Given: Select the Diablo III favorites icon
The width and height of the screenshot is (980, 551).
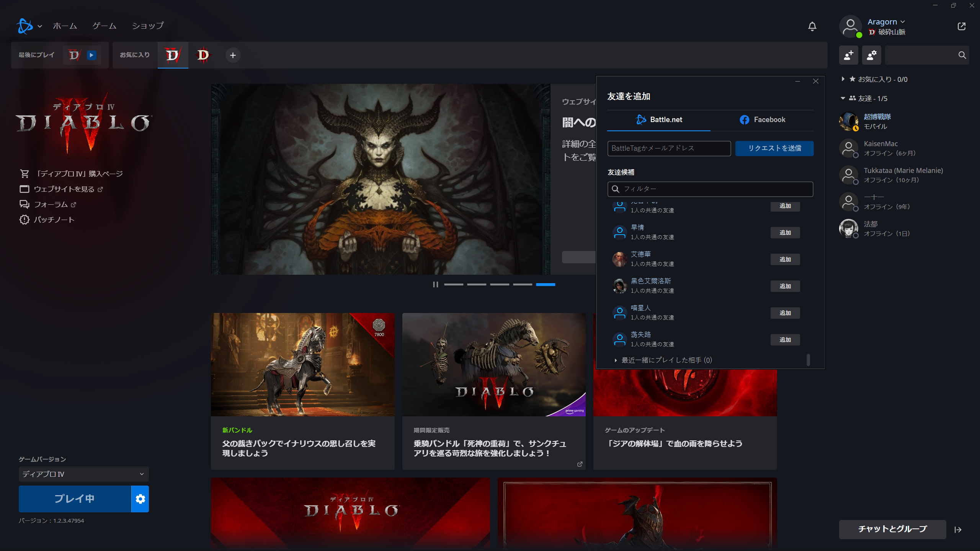Looking at the screenshot, I should click(203, 55).
